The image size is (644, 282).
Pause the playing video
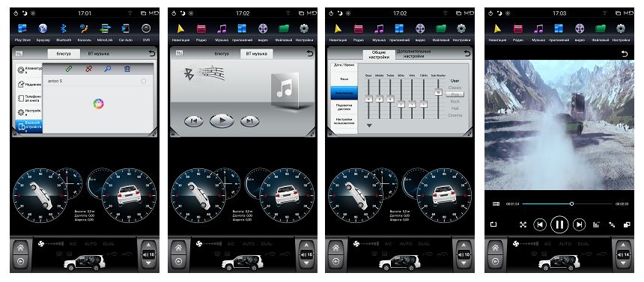click(x=559, y=224)
